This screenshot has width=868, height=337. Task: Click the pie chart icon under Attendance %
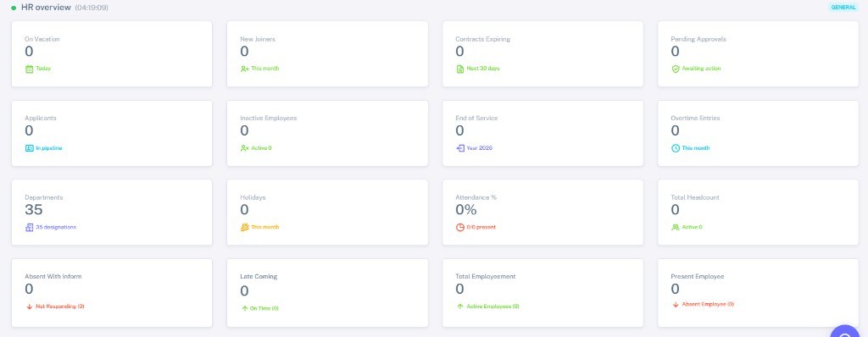point(460,228)
